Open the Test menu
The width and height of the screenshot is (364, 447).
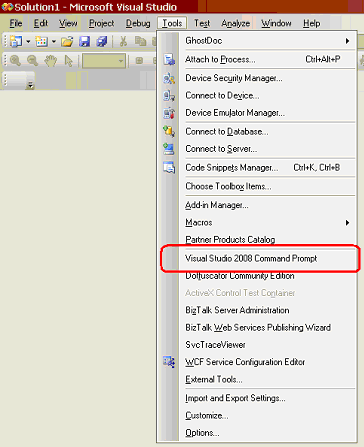pyautogui.click(x=202, y=23)
